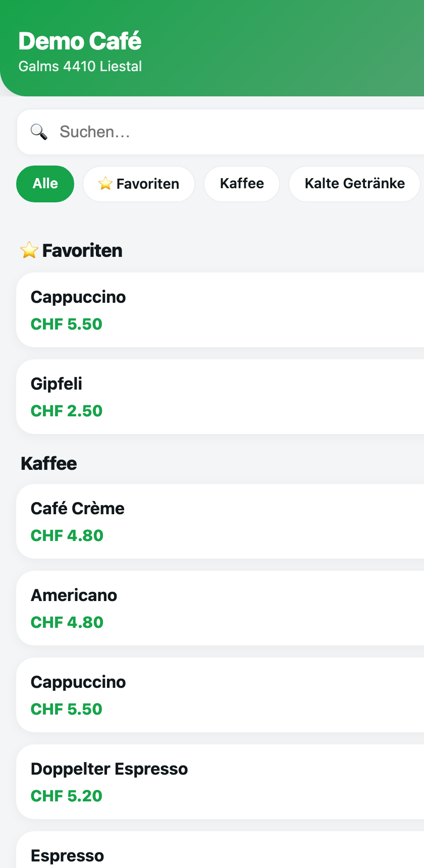
Task: Add Gipfeli for CHF 2.50
Action: pyautogui.click(x=220, y=397)
